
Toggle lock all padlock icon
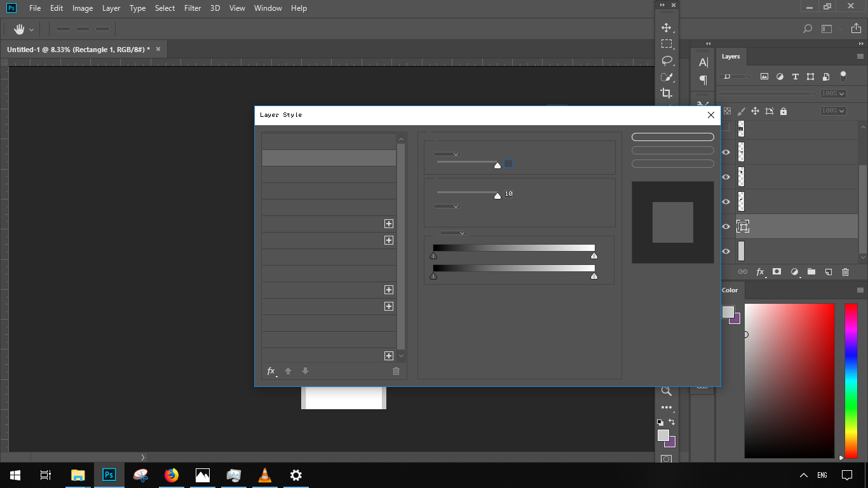tap(783, 111)
